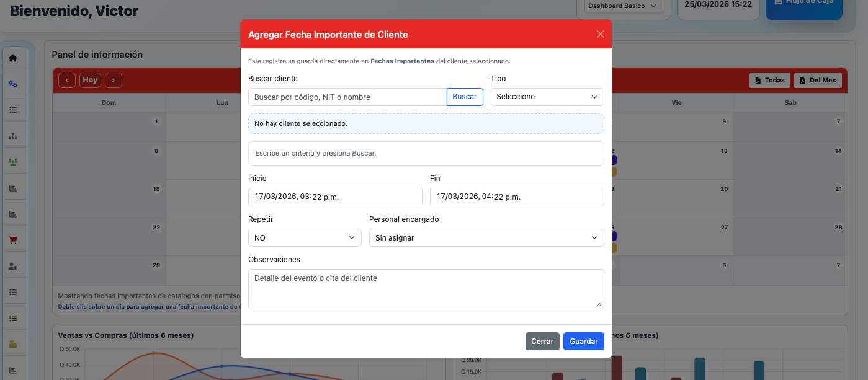Open the Personal encargado dropdown
The height and width of the screenshot is (380, 868).
[x=486, y=237]
